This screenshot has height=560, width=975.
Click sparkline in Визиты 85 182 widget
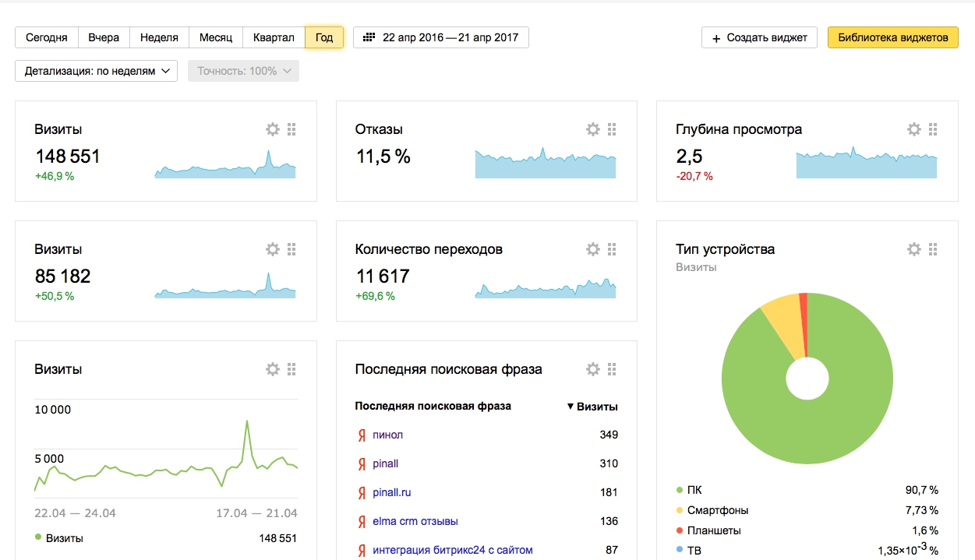[225, 286]
